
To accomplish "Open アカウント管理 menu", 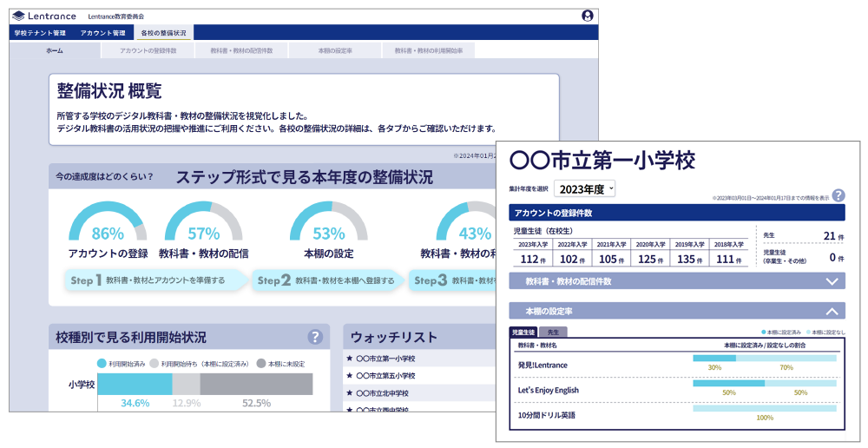I will pos(102,33).
